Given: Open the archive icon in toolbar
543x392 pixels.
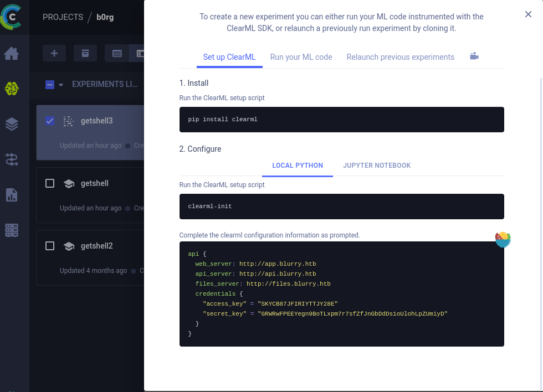Looking at the screenshot, I should tap(85, 53).
